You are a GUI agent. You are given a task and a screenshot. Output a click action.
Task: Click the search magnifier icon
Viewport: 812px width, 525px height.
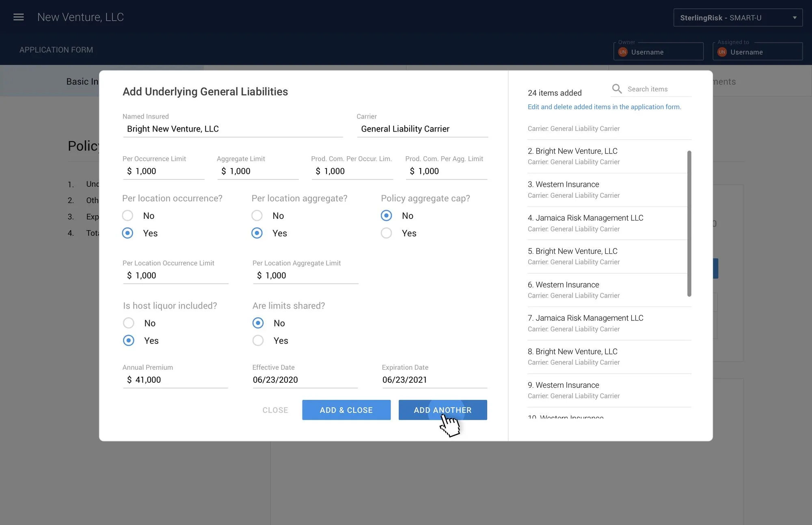click(x=617, y=89)
